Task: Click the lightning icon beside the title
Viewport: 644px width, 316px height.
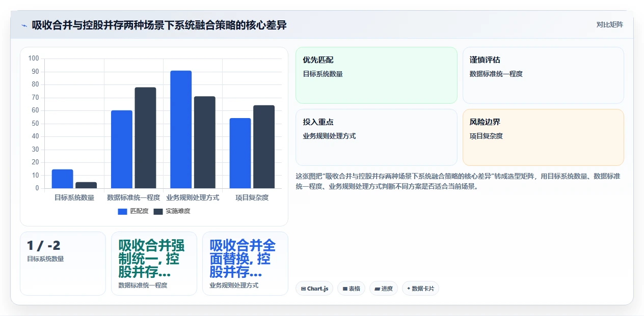Action: tap(24, 25)
